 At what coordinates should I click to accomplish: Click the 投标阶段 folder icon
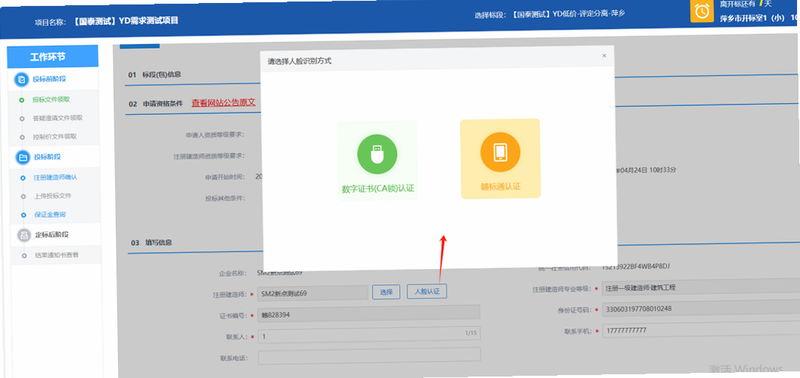(x=22, y=158)
